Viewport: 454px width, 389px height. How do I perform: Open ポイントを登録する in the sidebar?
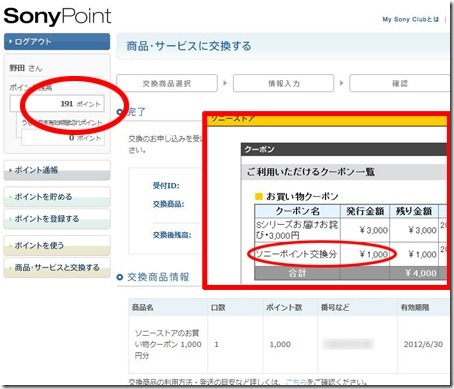pyautogui.click(x=57, y=219)
